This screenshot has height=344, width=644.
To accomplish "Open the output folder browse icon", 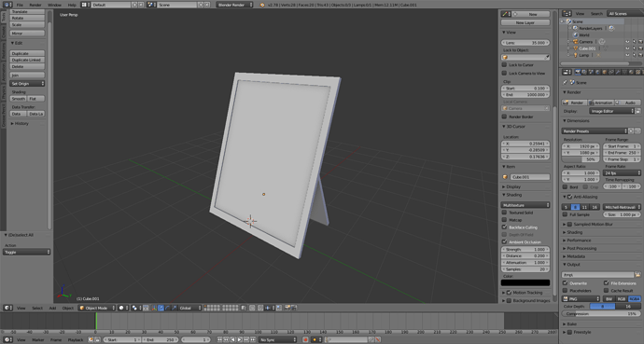I will [x=637, y=275].
